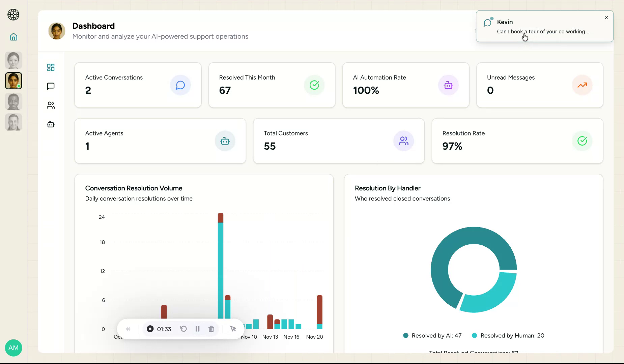Stop the recording via the stop button
Image resolution: width=624 pixels, height=364 pixels.
pos(150,329)
